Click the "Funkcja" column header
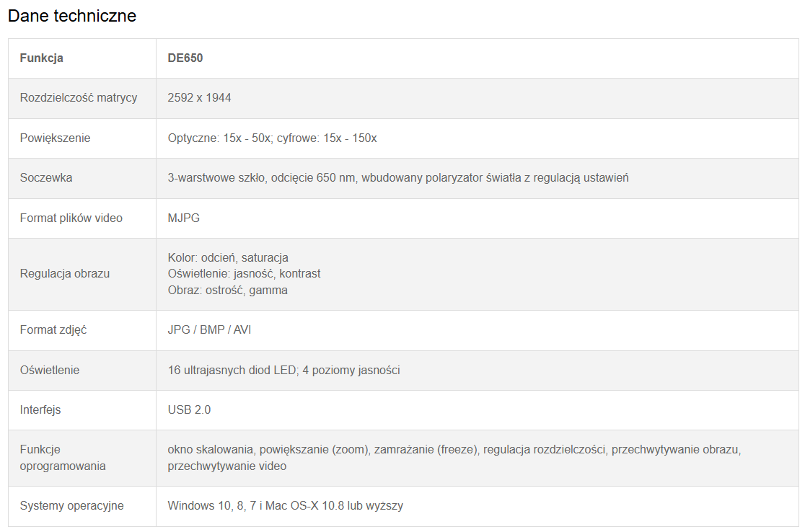The width and height of the screenshot is (805, 532). (x=42, y=58)
